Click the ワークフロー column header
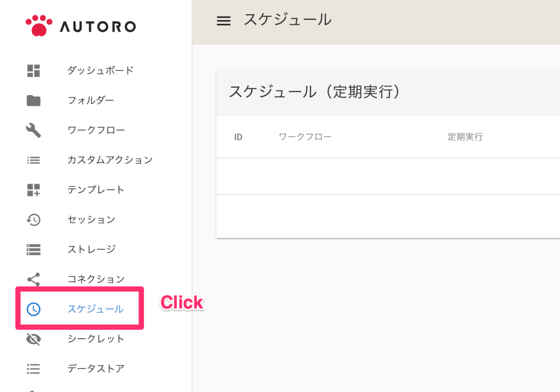Viewport: 560px width, 392px height. [x=305, y=137]
